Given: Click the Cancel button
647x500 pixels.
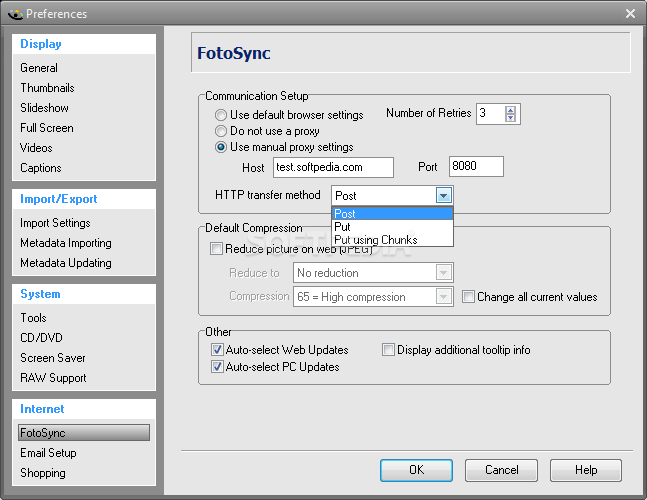Looking at the screenshot, I should pos(501,470).
